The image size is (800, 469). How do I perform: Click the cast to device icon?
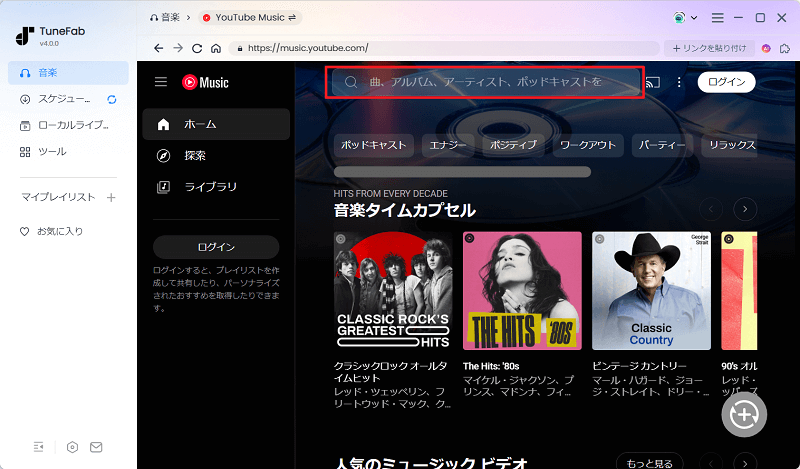coord(653,82)
